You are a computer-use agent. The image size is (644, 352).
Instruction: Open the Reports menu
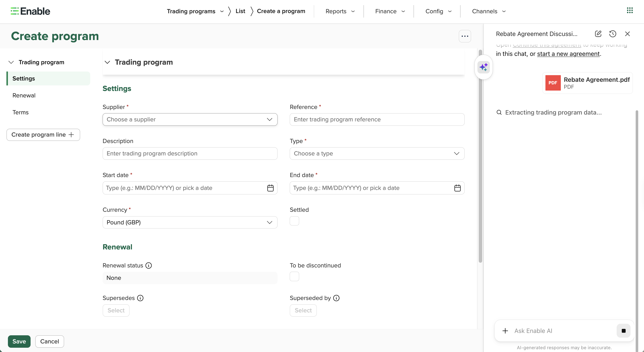(x=340, y=11)
